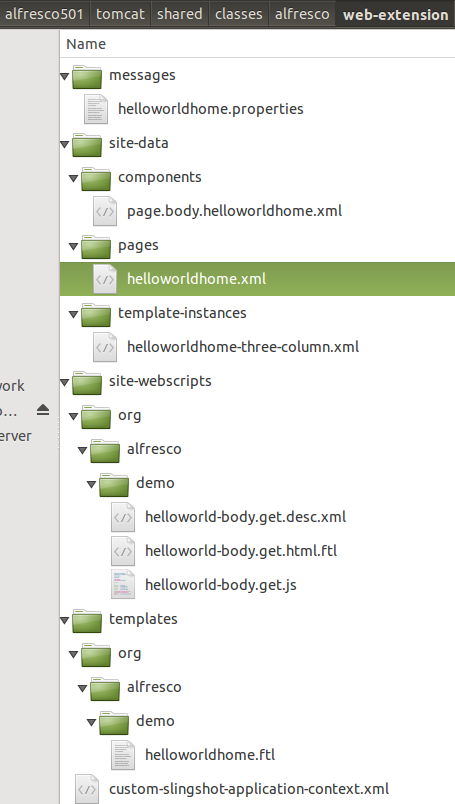Select helloworld-body.get.html.ftl file name
The width and height of the screenshot is (455, 804).
click(241, 551)
